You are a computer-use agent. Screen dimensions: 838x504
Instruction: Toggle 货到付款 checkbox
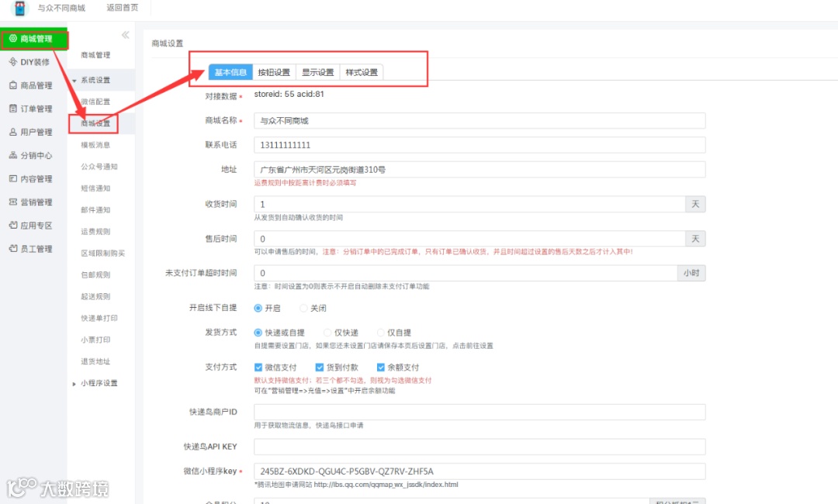(320, 368)
